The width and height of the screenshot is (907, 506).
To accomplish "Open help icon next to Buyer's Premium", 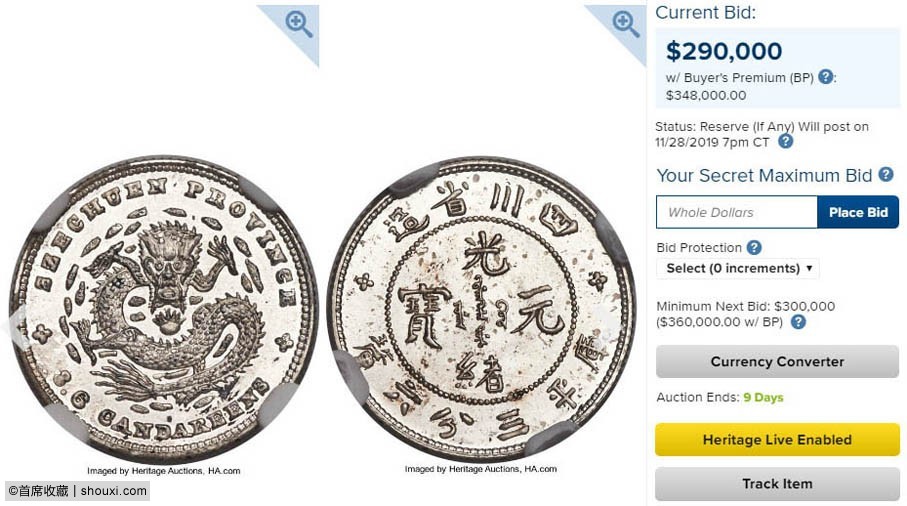I will click(826, 77).
